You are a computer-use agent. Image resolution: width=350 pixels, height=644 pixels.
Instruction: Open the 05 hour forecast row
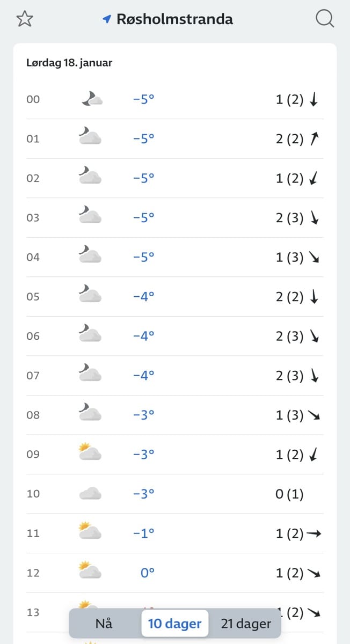pos(175,296)
